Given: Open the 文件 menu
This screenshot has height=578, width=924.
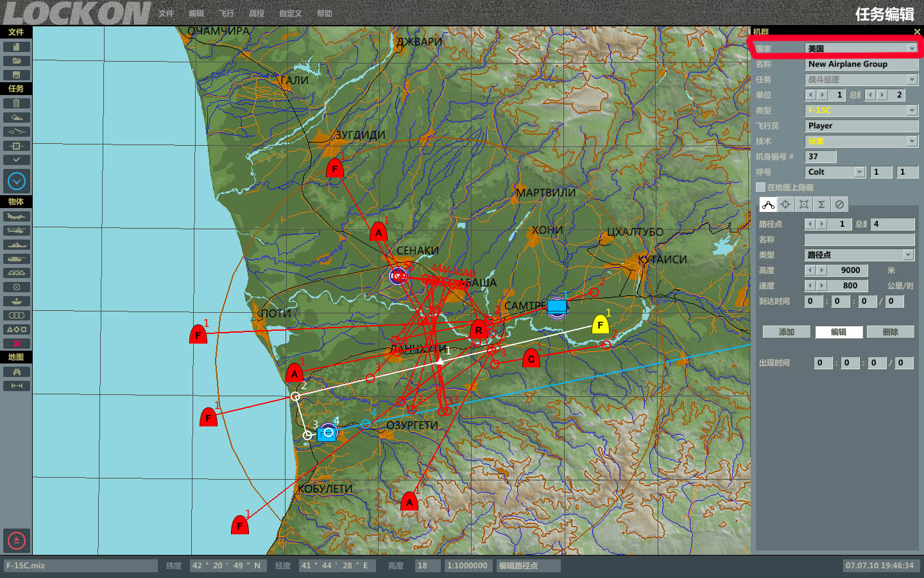Looking at the screenshot, I should tap(166, 13).
